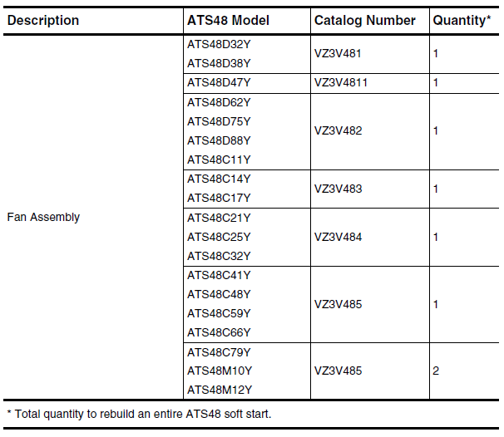This screenshot has width=504, height=437.
Task: Click model ATS48M10Y entry
Action: pos(220,371)
